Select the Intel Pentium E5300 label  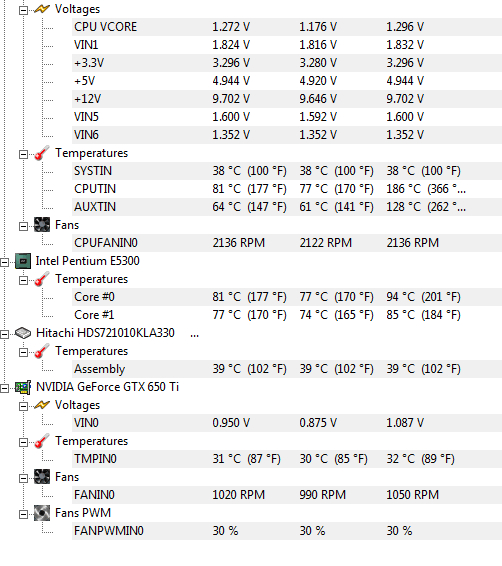(87, 261)
